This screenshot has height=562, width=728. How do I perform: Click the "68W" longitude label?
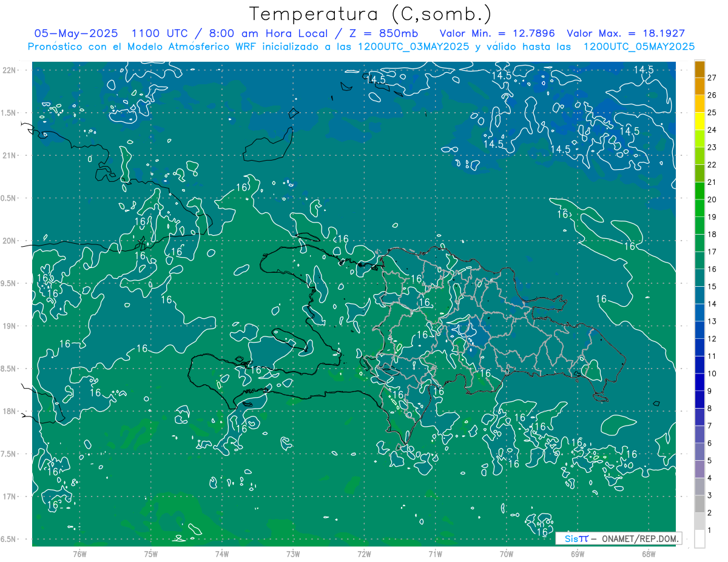(x=648, y=554)
